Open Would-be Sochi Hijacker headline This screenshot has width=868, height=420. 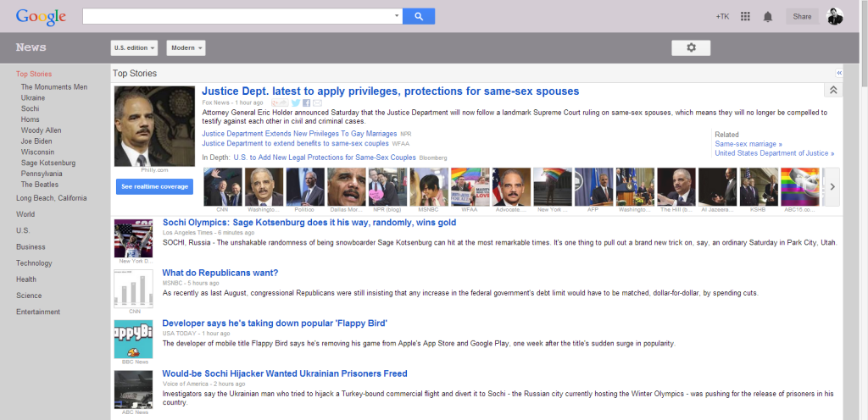click(285, 373)
